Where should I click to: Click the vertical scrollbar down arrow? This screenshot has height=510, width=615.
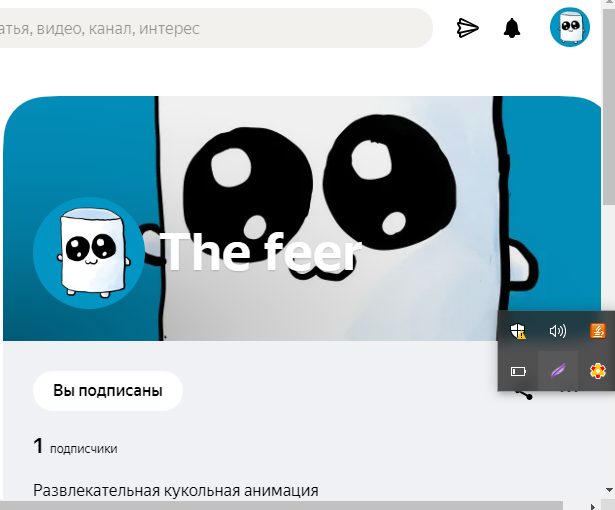tap(609, 490)
